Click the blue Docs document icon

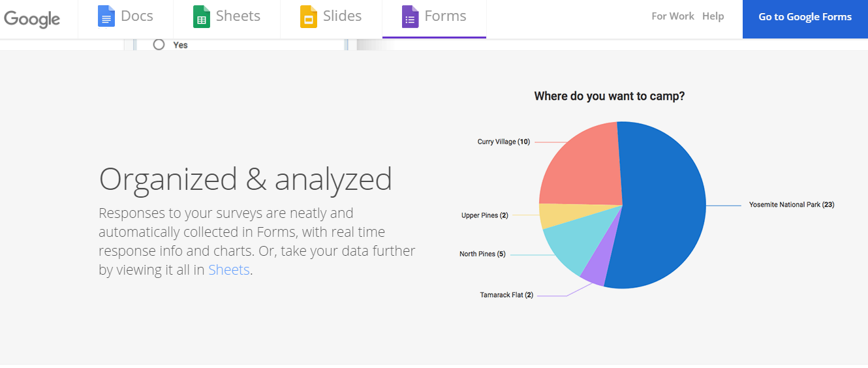click(x=106, y=16)
